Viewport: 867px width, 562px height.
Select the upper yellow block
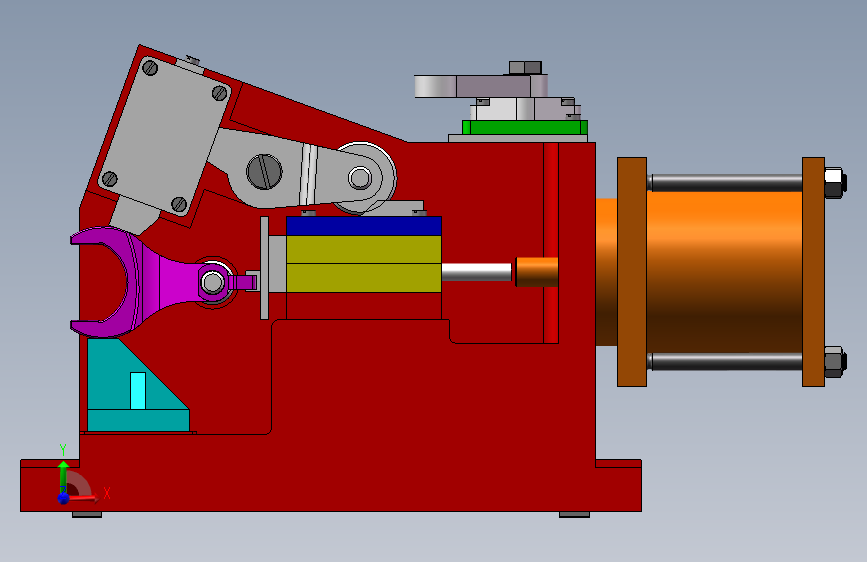click(x=364, y=249)
